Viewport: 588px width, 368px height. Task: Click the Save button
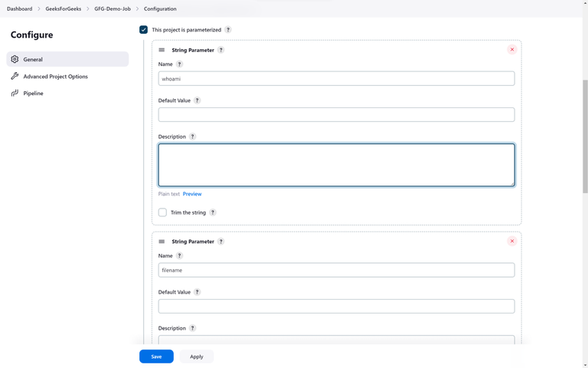[156, 356]
